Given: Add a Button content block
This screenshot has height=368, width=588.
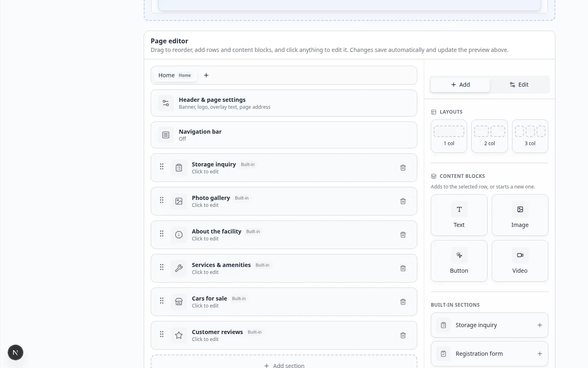Looking at the screenshot, I should [459, 261].
